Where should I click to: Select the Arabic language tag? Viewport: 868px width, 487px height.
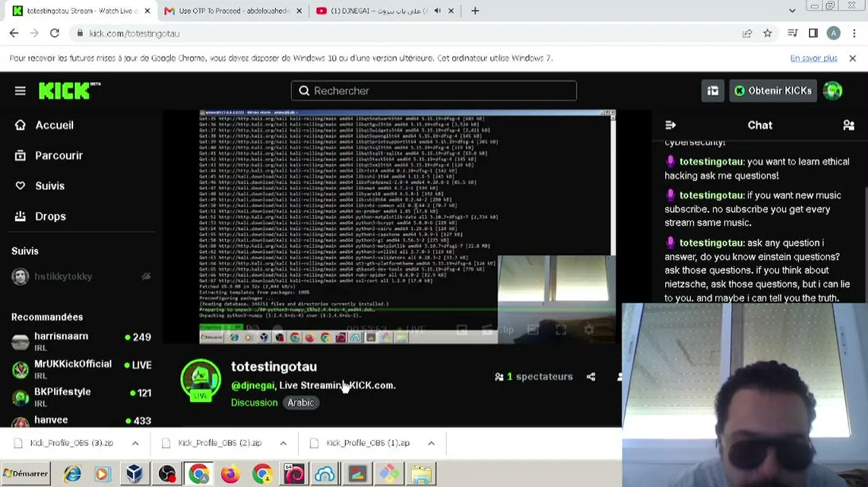pyautogui.click(x=301, y=402)
